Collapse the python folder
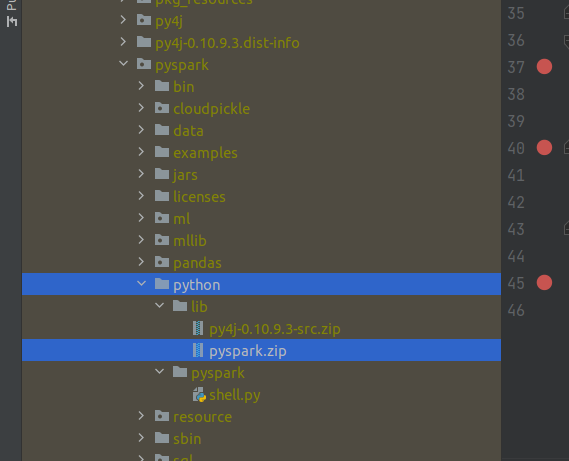Screen dimensions: 569x461 tap(142, 283)
